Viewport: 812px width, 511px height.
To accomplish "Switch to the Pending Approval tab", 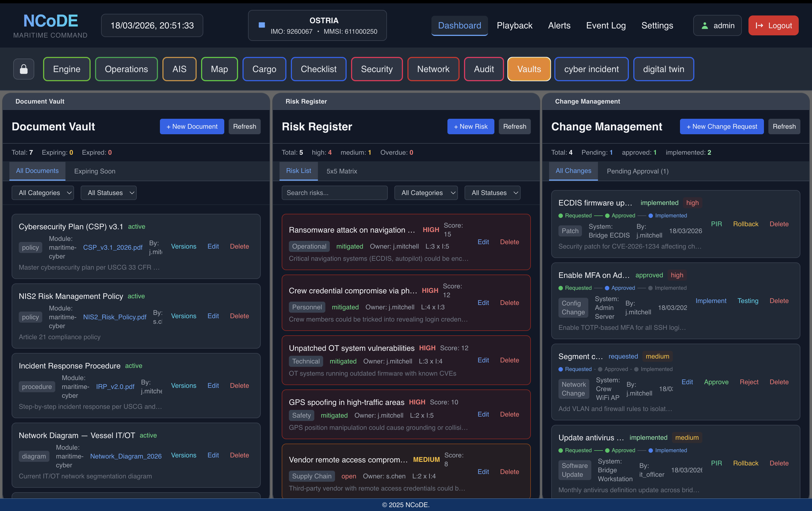I will click(637, 171).
